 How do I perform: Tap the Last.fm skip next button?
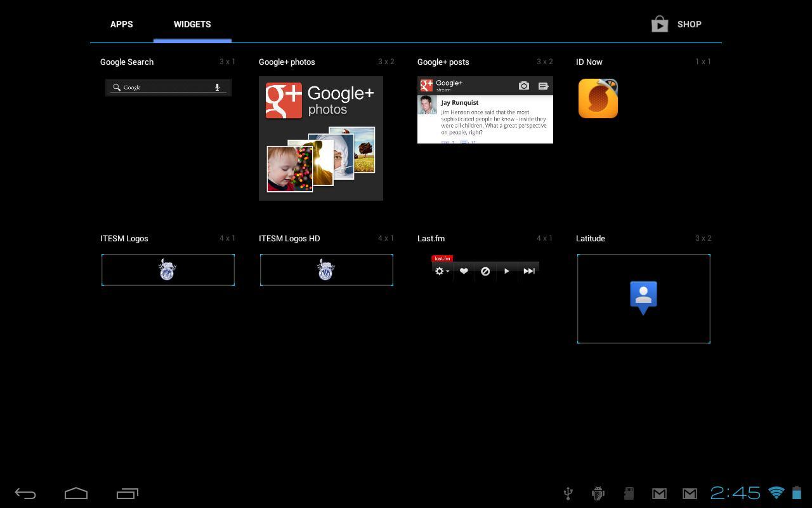click(529, 271)
